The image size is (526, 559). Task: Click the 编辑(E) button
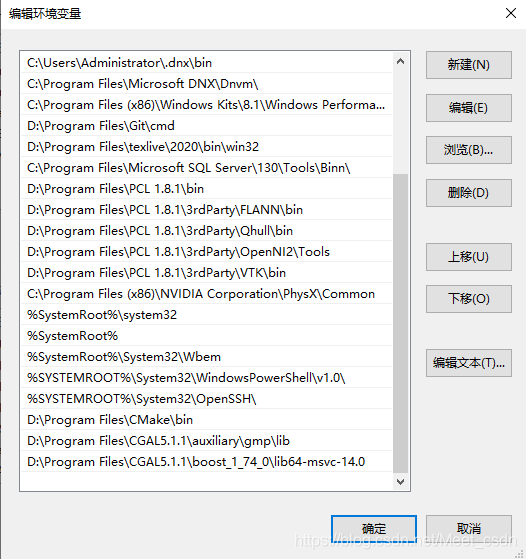coord(469,108)
